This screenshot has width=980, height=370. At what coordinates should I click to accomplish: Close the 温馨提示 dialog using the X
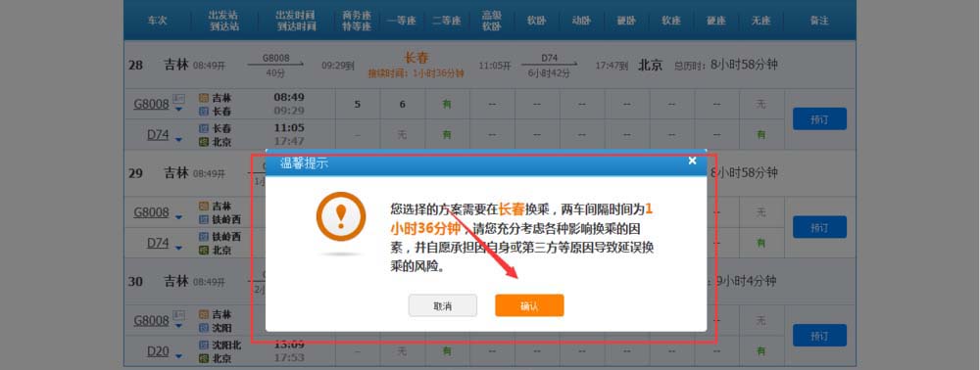(x=692, y=161)
